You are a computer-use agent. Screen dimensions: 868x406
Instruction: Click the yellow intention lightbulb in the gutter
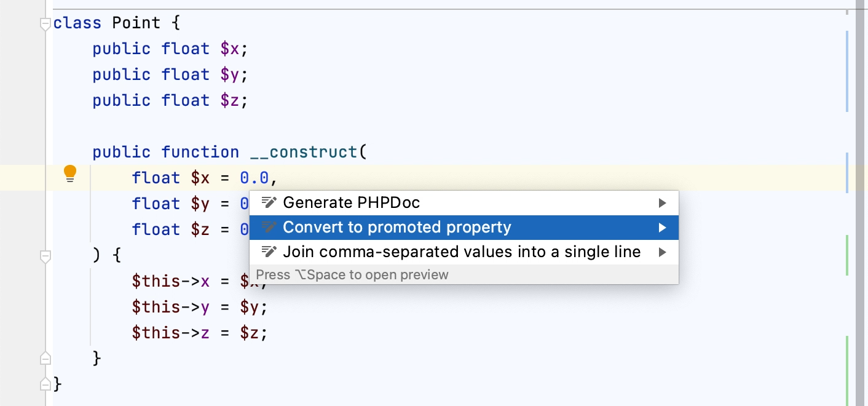click(70, 173)
